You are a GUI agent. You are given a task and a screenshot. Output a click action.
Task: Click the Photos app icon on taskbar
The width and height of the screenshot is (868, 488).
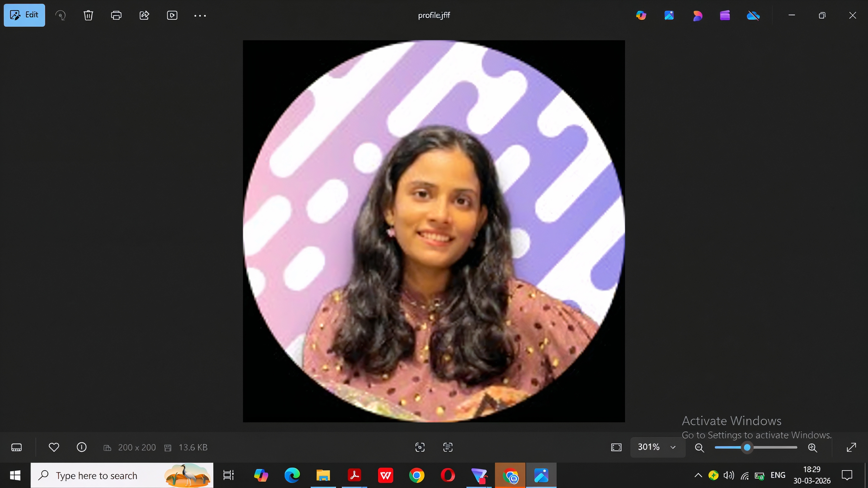coord(541,476)
